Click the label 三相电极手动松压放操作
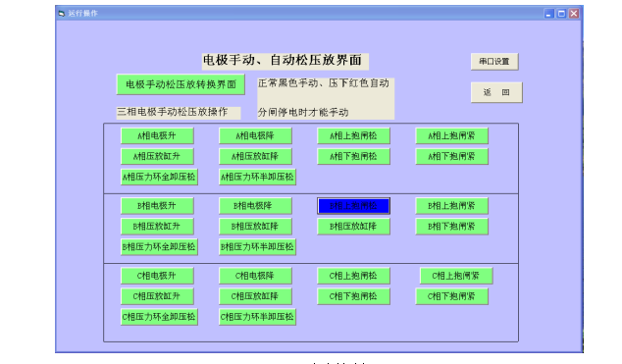 coord(173,112)
